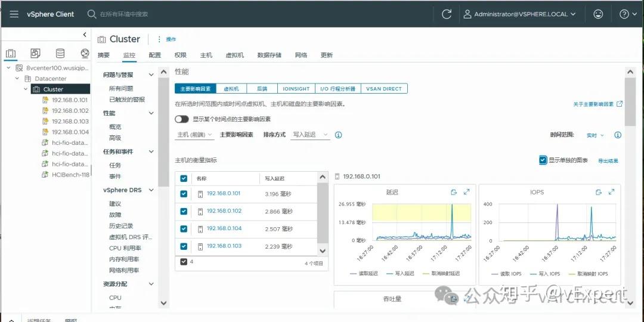
Task: Collapse the navigator with left chevron
Action: (x=85, y=35)
